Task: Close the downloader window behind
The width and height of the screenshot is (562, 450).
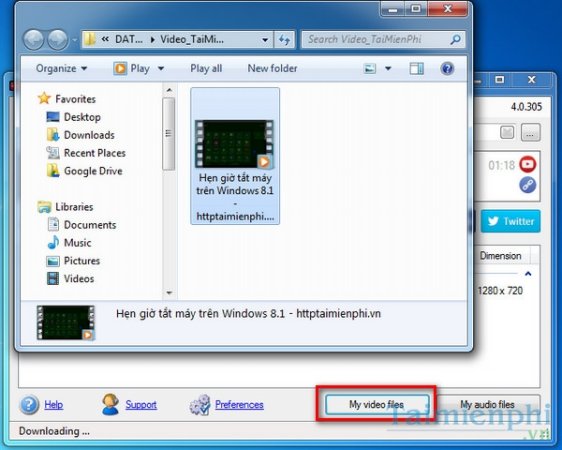Action: 532,80
